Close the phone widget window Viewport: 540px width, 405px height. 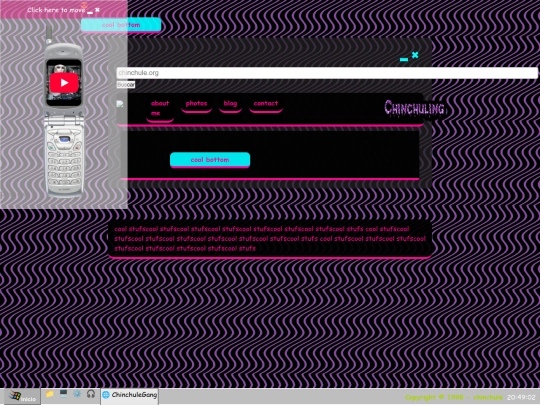point(97,10)
